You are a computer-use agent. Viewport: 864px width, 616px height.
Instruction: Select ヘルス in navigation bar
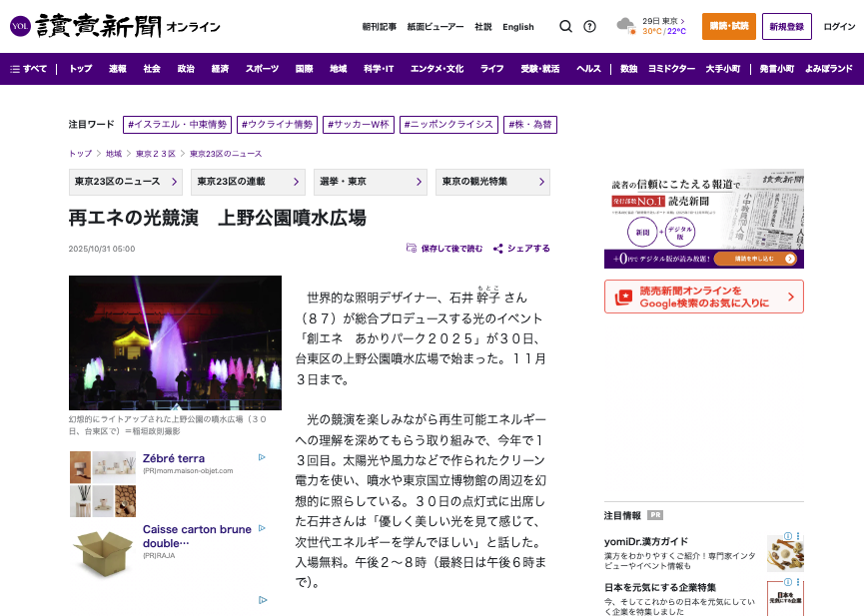588,69
